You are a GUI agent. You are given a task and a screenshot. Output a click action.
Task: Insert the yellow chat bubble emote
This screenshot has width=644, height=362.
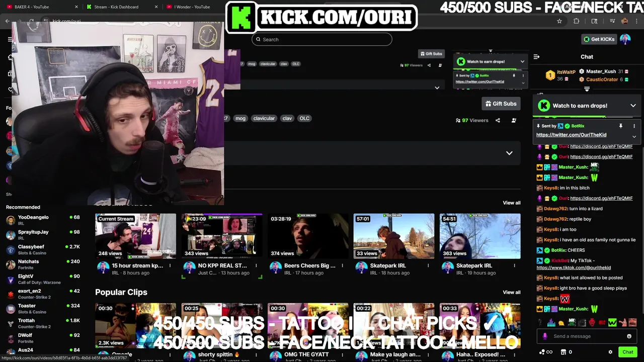click(x=561, y=323)
